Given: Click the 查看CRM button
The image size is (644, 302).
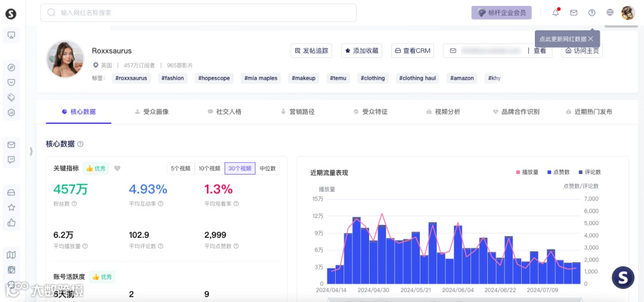Looking at the screenshot, I should (x=413, y=51).
